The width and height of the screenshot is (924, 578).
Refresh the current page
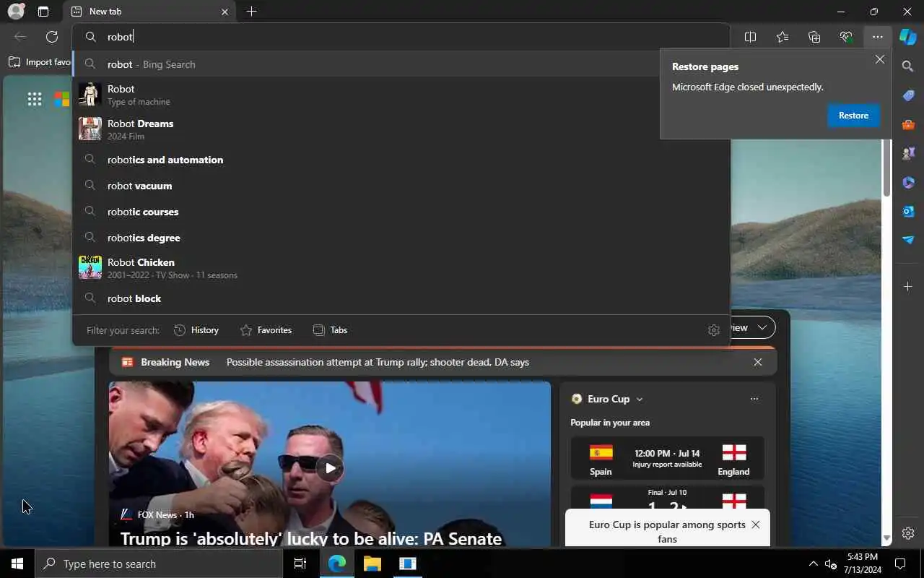(x=52, y=37)
